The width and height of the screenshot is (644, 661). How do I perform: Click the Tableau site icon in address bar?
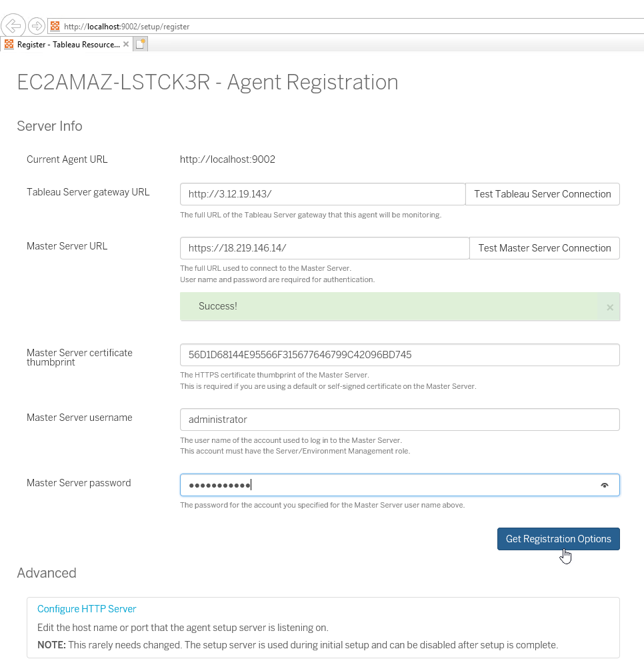click(x=55, y=27)
